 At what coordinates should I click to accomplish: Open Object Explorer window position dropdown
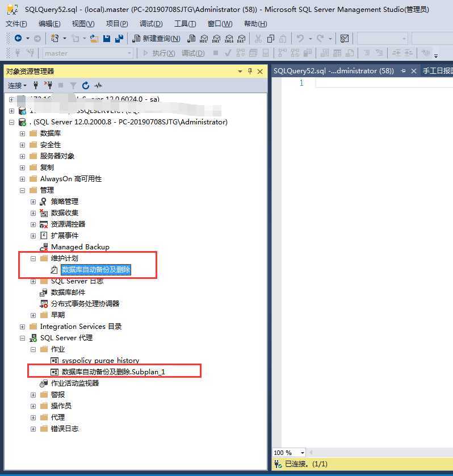click(240, 72)
